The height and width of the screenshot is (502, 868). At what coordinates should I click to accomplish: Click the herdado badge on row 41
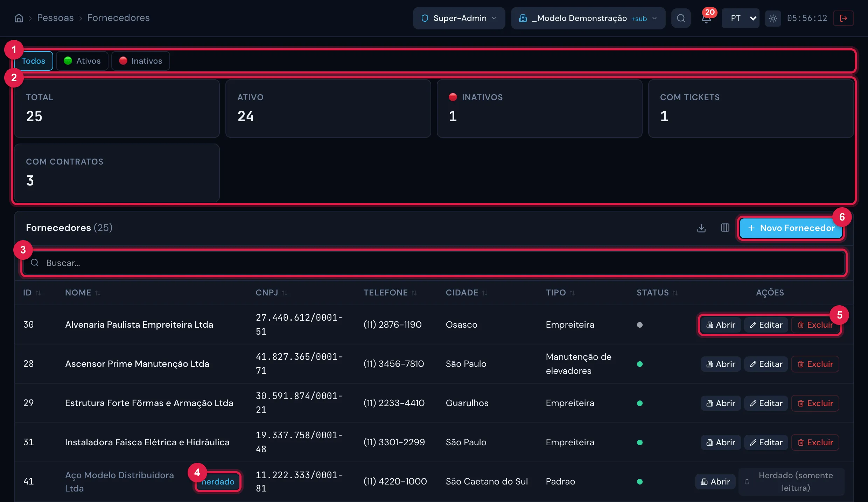point(218,482)
